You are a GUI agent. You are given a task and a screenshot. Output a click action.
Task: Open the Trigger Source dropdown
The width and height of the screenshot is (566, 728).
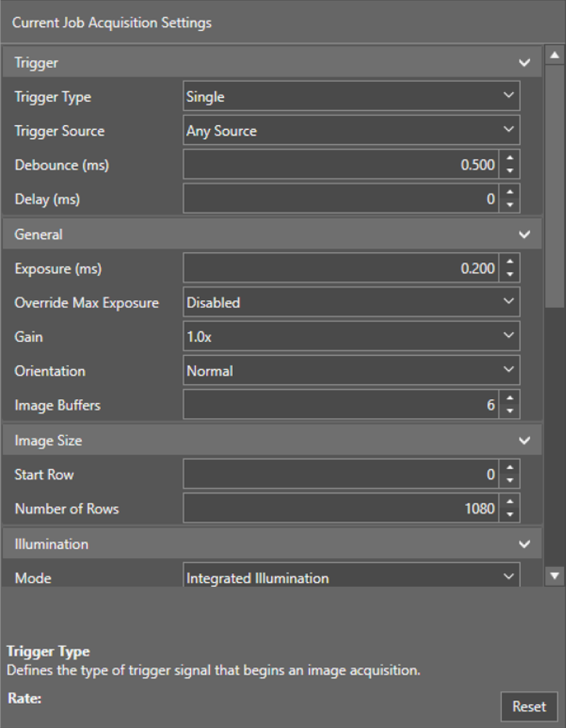click(x=351, y=130)
